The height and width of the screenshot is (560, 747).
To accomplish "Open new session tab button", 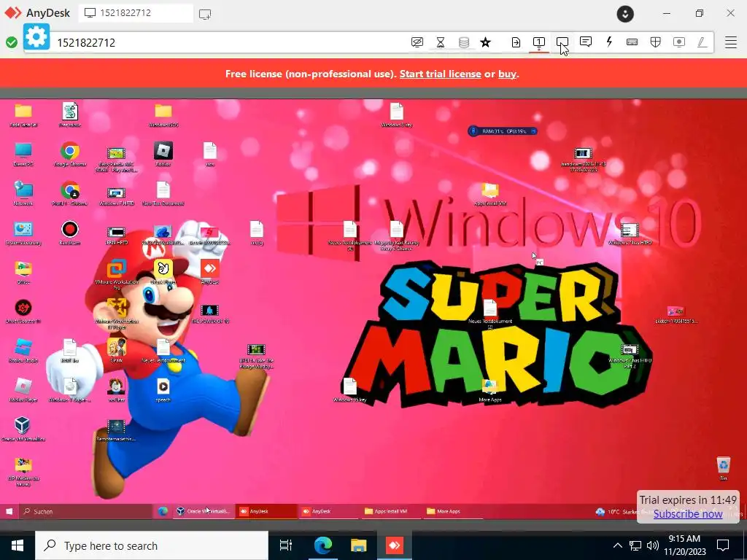I will click(205, 15).
